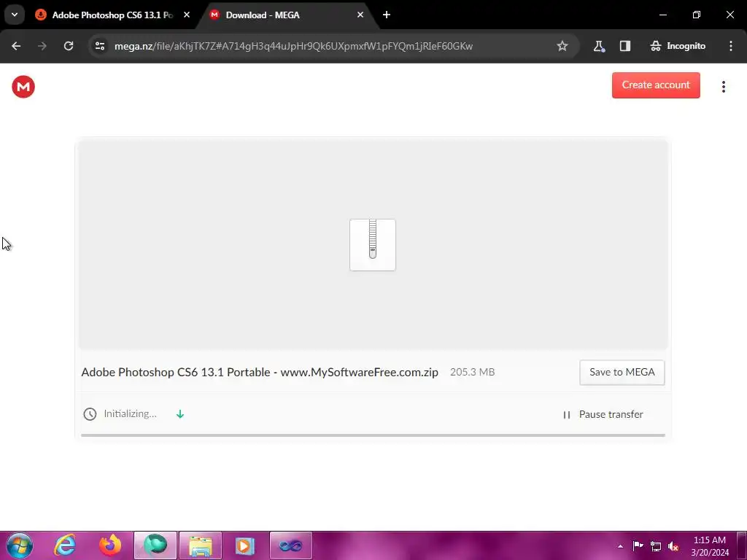
Task: Open a new browser tab
Action: point(387,15)
